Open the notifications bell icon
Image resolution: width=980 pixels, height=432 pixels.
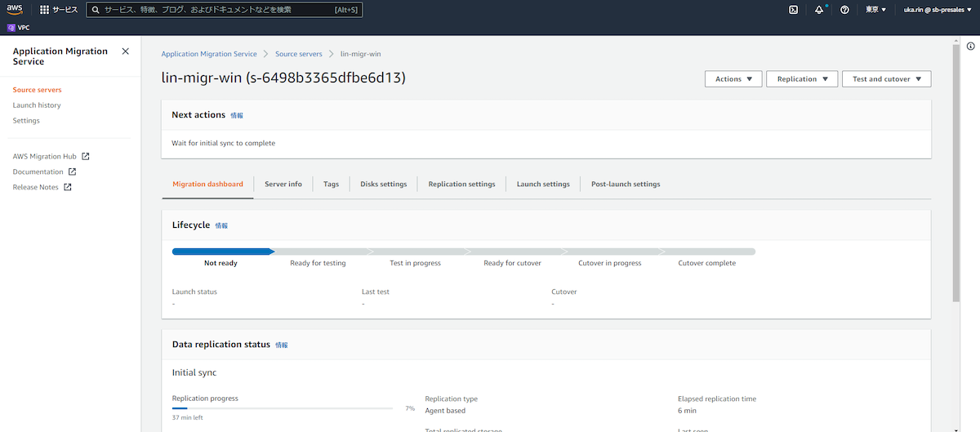click(819, 10)
